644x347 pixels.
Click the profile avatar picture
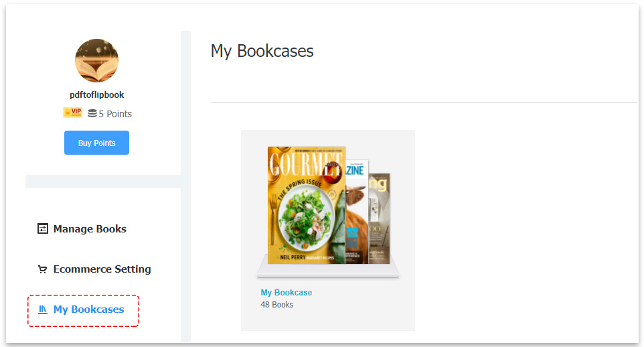tap(96, 60)
